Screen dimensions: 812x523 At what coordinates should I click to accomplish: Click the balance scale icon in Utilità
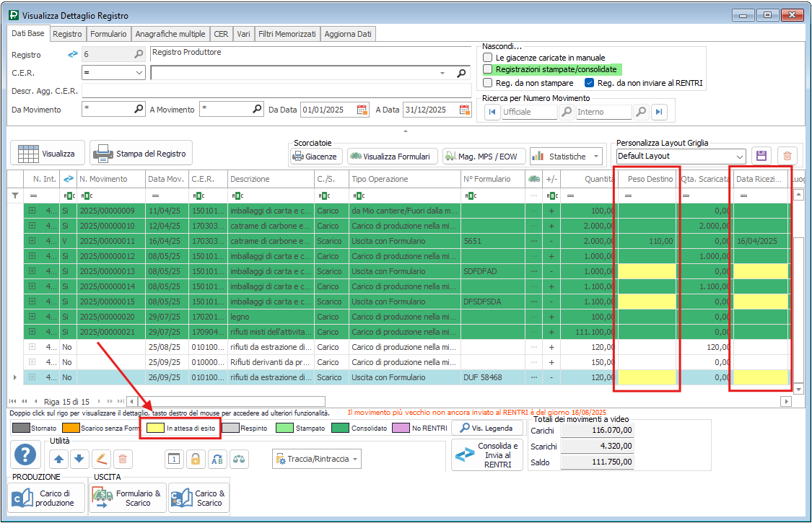coord(238,459)
